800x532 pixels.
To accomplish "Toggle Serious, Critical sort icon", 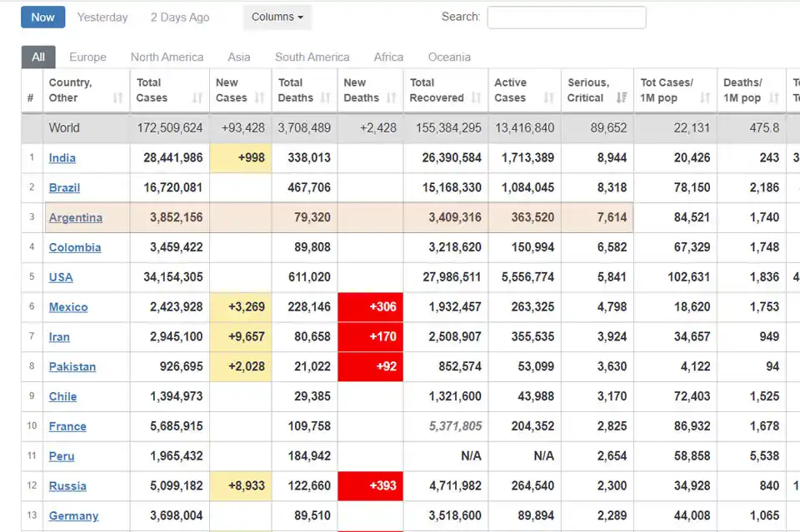I will [621, 98].
